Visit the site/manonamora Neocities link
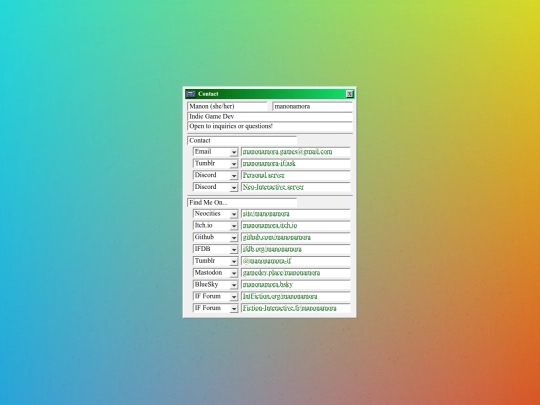Viewport: 540px width, 405px height. (266, 214)
